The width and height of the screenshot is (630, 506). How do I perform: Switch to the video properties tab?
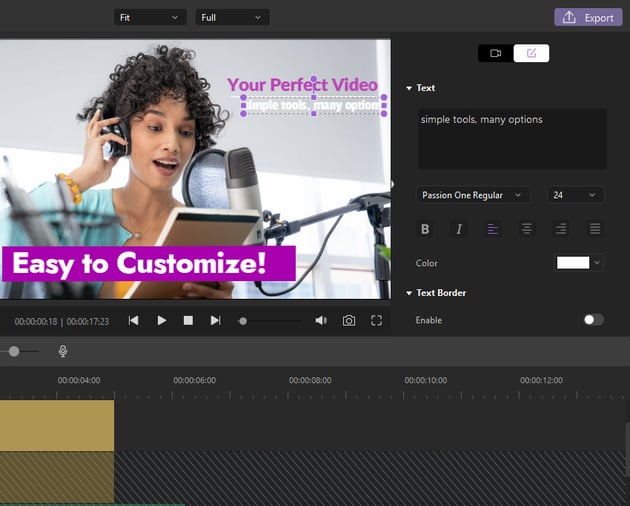(x=496, y=53)
